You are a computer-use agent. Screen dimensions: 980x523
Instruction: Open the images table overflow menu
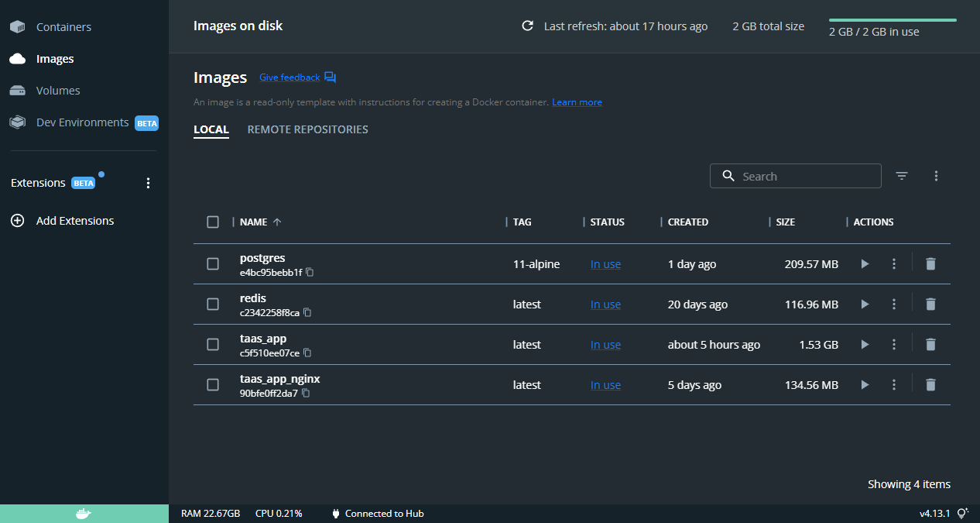pyautogui.click(x=936, y=176)
